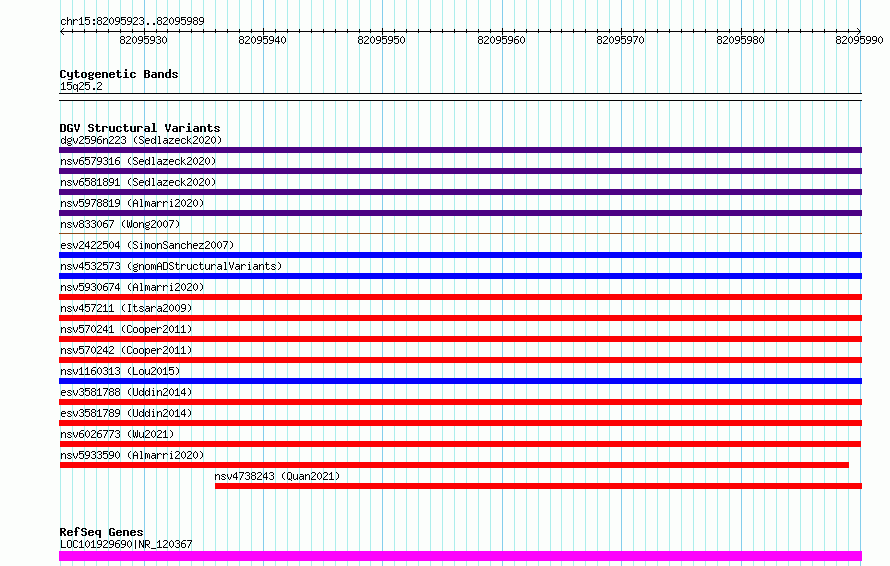The width and height of the screenshot is (890, 566).
Task: Click the DGV Structural Variants track title
Action: pos(140,128)
